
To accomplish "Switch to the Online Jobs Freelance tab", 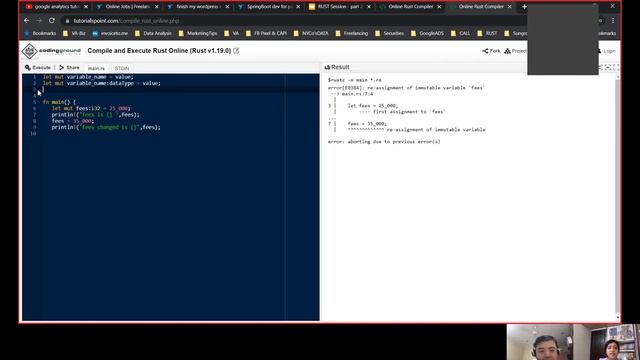I will (x=127, y=7).
